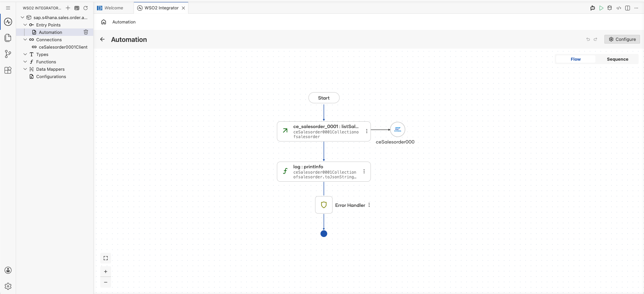Open more actions ellipsis in editor toolbar
This screenshot has height=294, width=644.
tap(636, 8)
